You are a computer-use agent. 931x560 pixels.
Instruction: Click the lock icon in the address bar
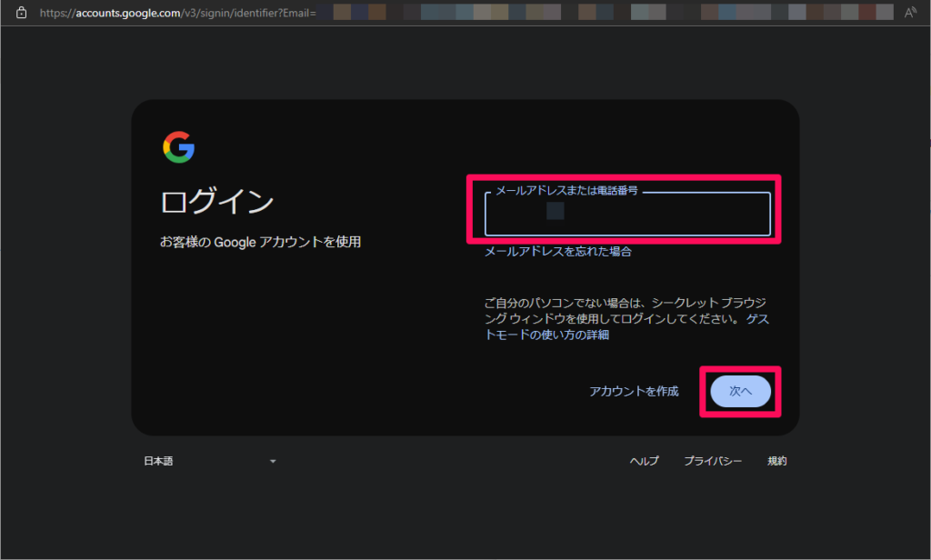[x=22, y=13]
